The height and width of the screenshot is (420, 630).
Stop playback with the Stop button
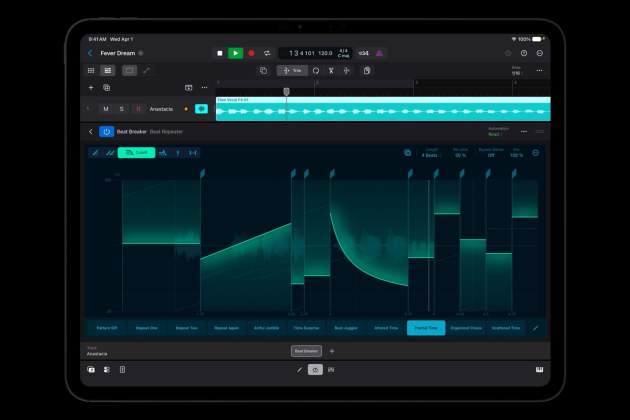click(x=219, y=53)
